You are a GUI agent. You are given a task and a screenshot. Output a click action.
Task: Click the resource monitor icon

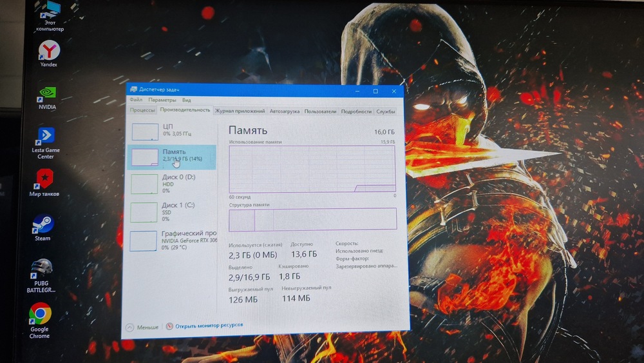pos(169,326)
